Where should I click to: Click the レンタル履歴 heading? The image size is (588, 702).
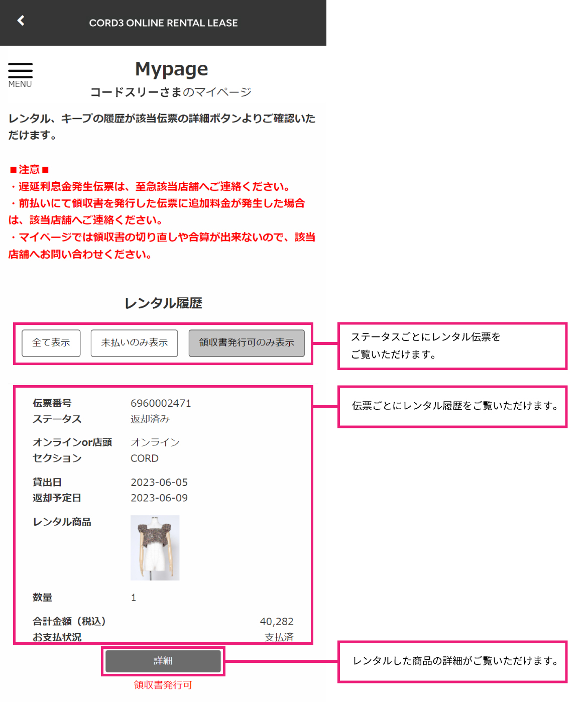click(163, 303)
